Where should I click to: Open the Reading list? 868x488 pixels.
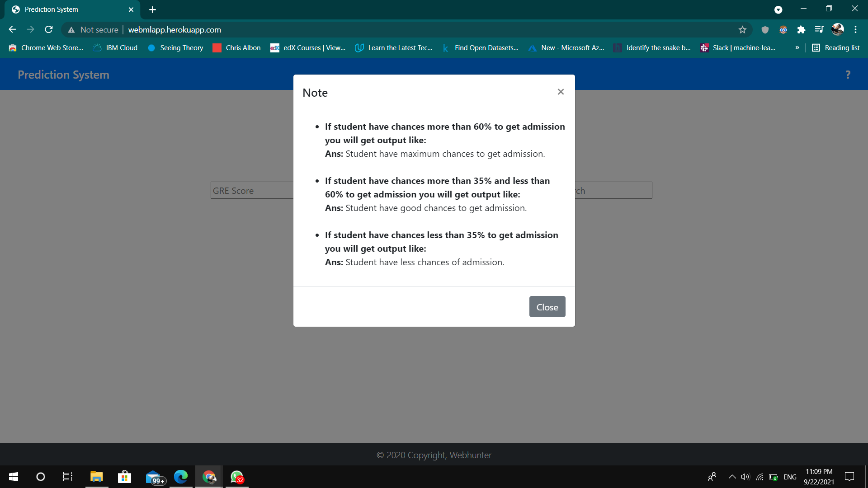[x=836, y=47]
